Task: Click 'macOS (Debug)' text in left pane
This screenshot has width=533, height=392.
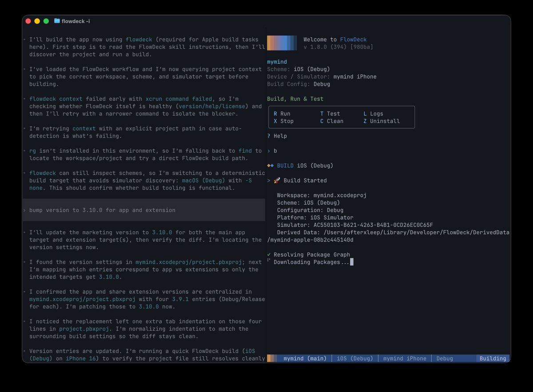Action: [203, 181]
